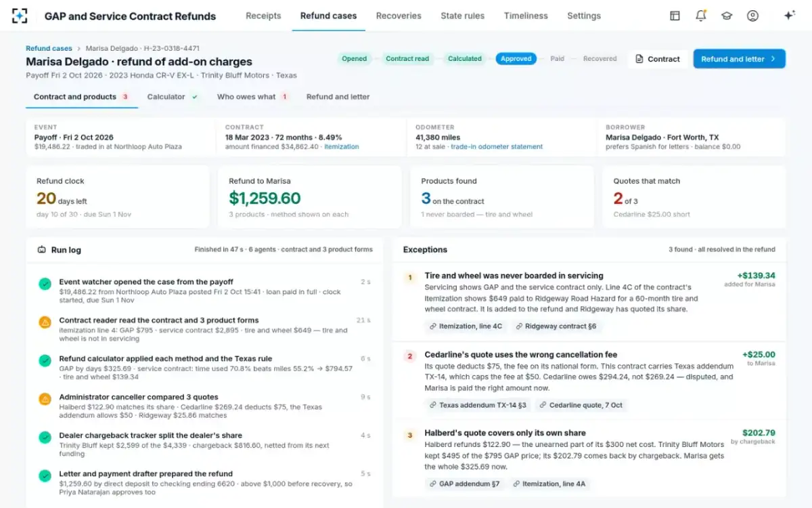
Task: Click the Dealer chargeback tracker check icon
Action: (x=45, y=438)
